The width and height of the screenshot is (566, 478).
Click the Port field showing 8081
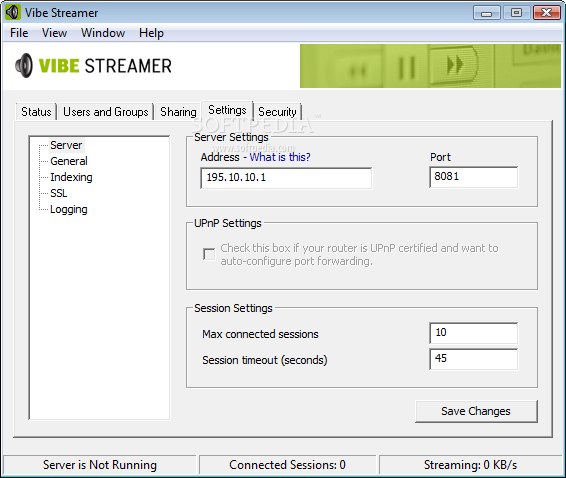(x=474, y=177)
